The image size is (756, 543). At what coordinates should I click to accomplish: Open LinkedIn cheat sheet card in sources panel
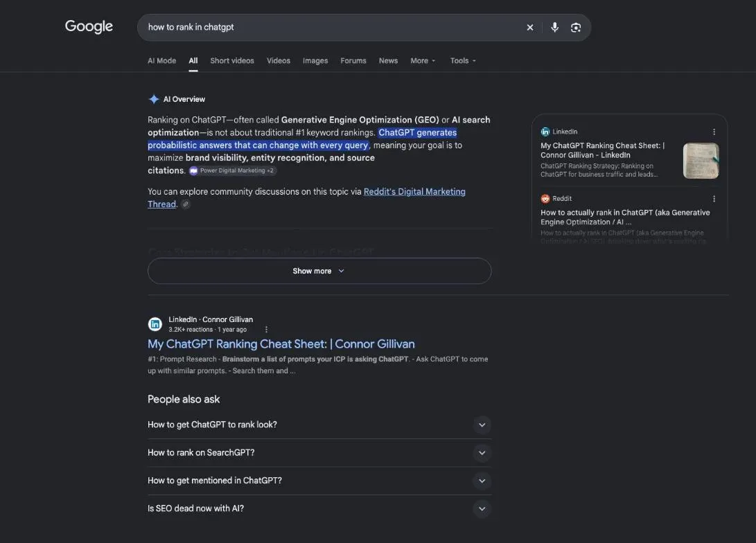(x=630, y=154)
